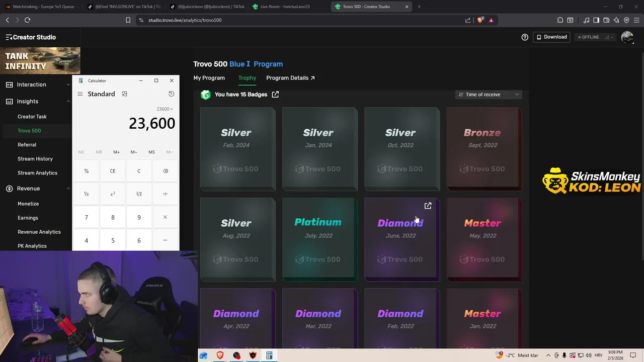This screenshot has width=644, height=362.
Task: Click the divide key in Calculator
Action: tap(165, 194)
